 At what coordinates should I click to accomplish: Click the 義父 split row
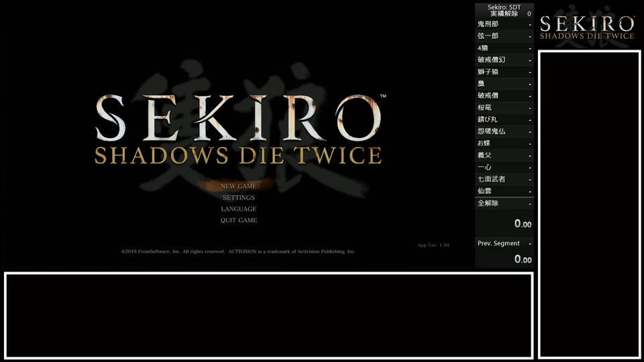pos(504,155)
